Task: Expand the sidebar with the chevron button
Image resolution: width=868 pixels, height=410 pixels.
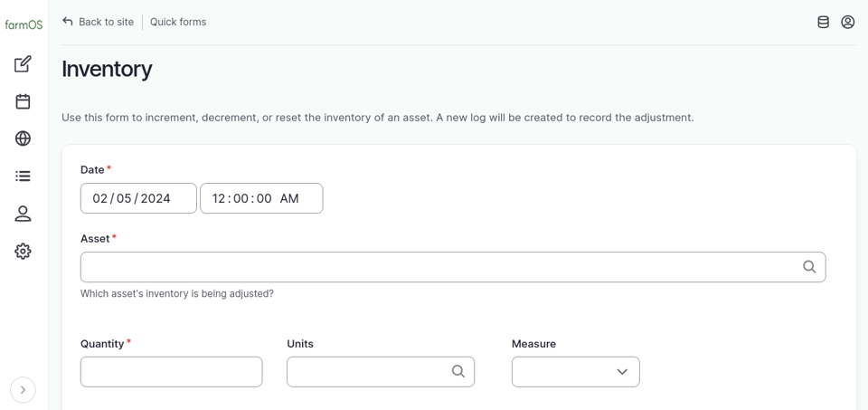Action: pyautogui.click(x=24, y=390)
